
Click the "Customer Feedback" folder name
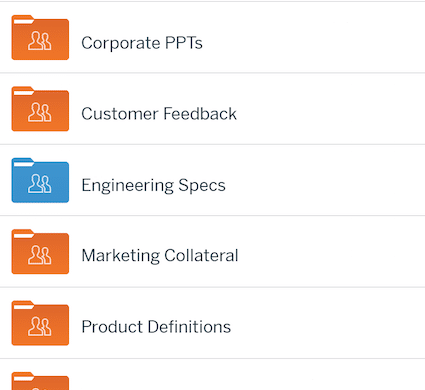coord(159,114)
